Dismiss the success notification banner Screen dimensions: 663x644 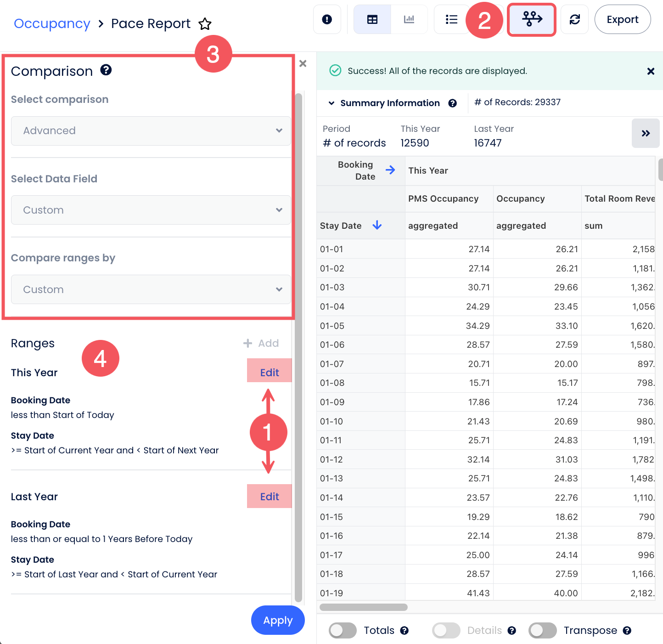(650, 71)
